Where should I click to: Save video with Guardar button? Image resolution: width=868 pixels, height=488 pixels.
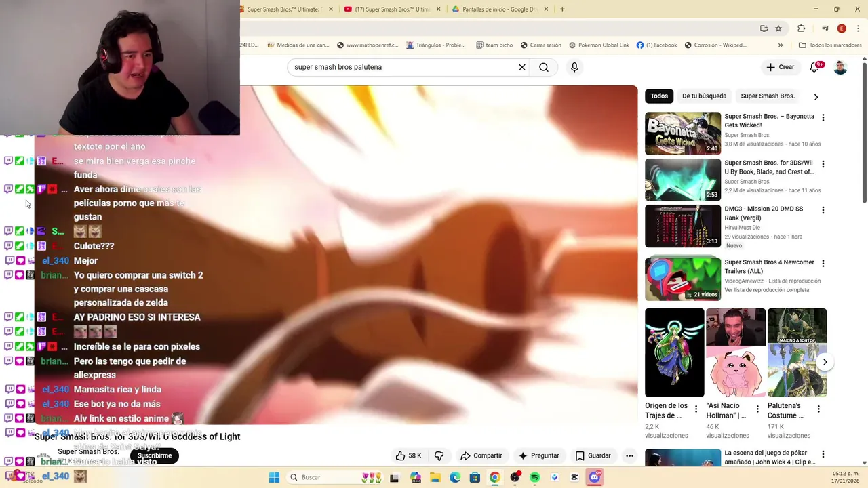[x=593, y=455]
